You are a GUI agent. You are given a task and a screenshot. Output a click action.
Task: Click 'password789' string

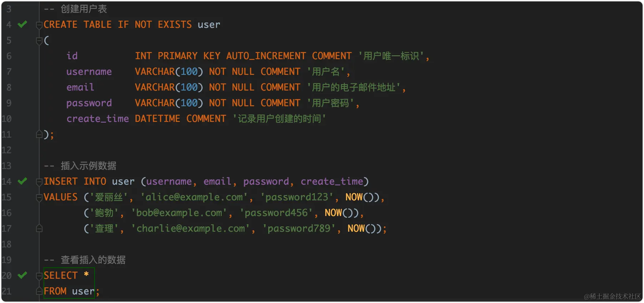click(x=299, y=228)
